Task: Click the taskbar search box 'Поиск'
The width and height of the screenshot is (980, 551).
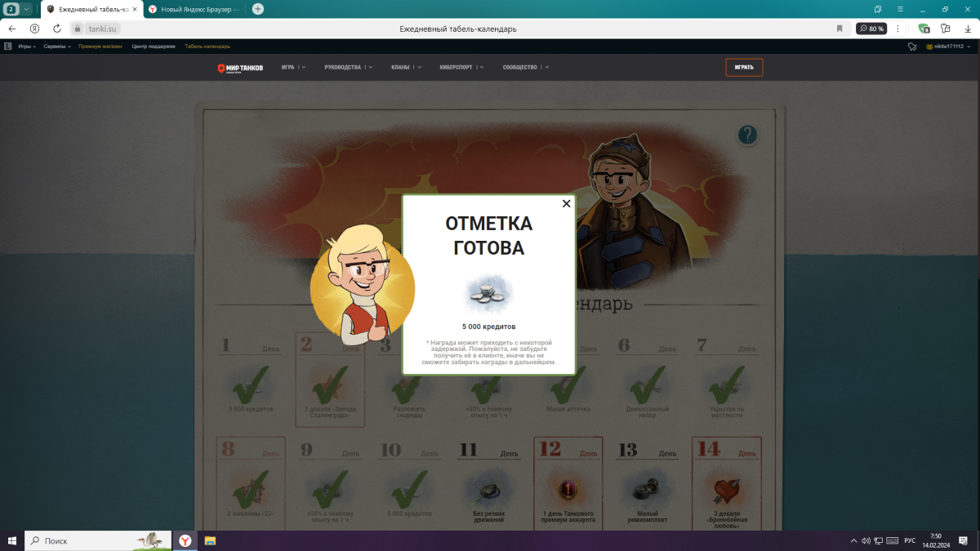Action: (x=98, y=540)
